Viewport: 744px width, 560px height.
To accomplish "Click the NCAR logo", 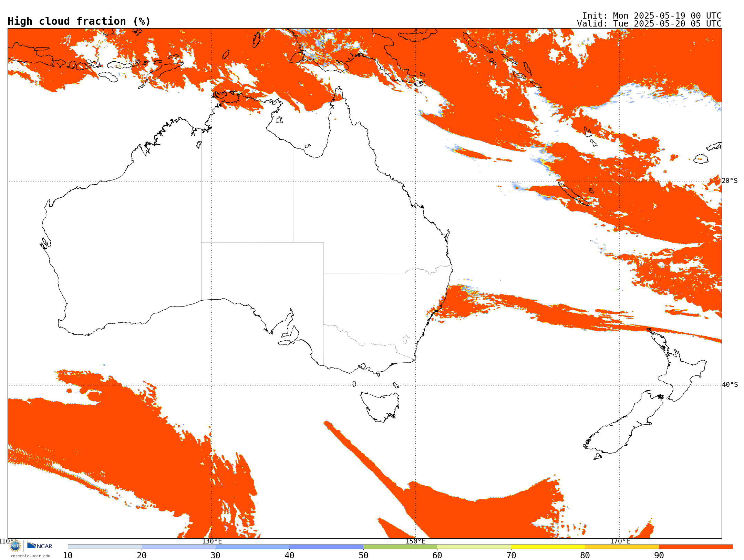I will 40,546.
